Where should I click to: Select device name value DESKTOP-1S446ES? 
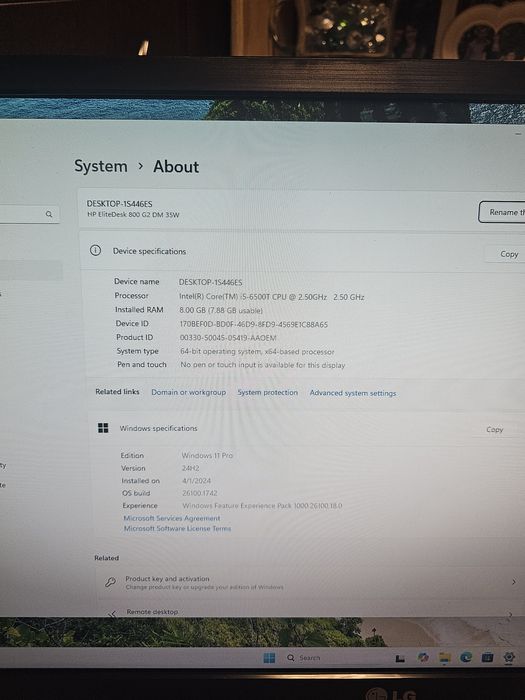point(210,282)
